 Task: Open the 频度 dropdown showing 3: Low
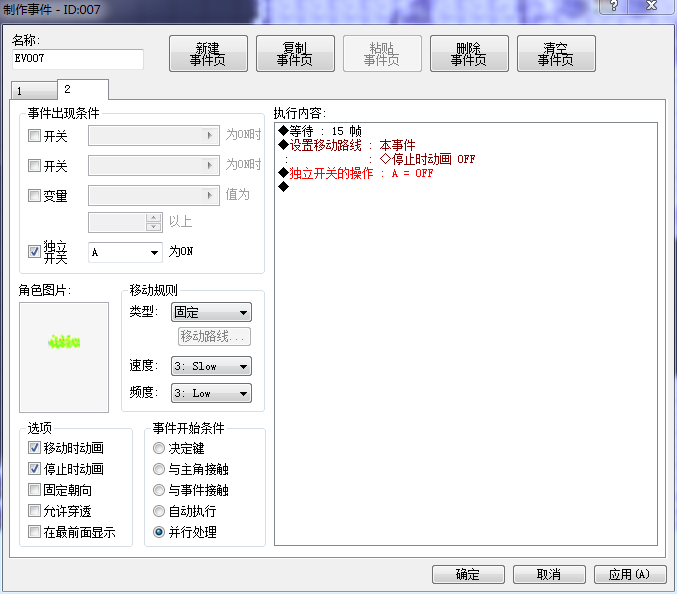tap(211, 393)
